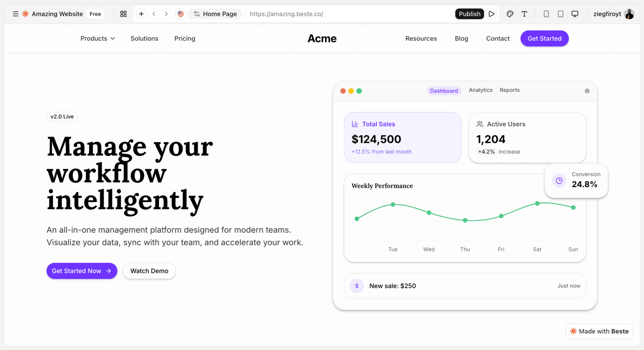Click the Publish button
644x350 pixels.
[469, 14]
